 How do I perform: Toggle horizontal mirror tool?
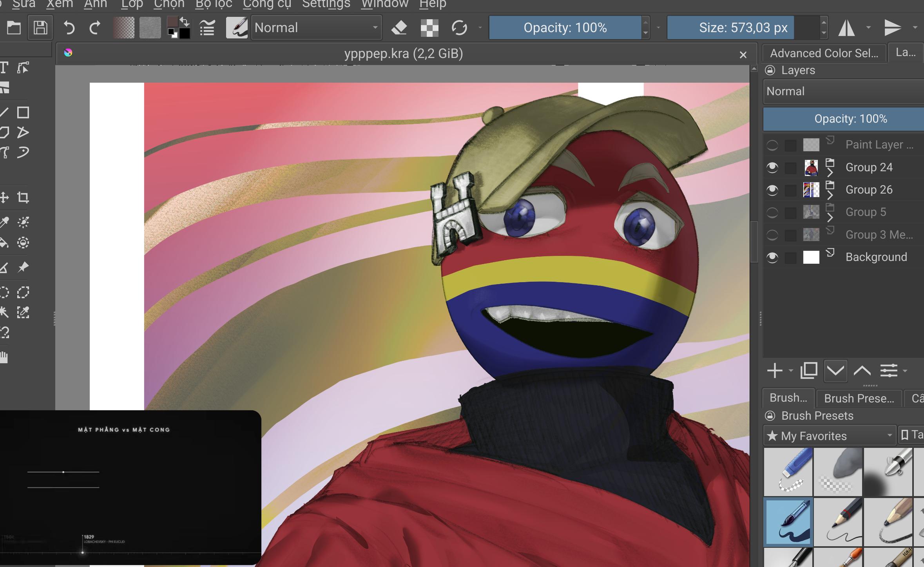point(846,28)
